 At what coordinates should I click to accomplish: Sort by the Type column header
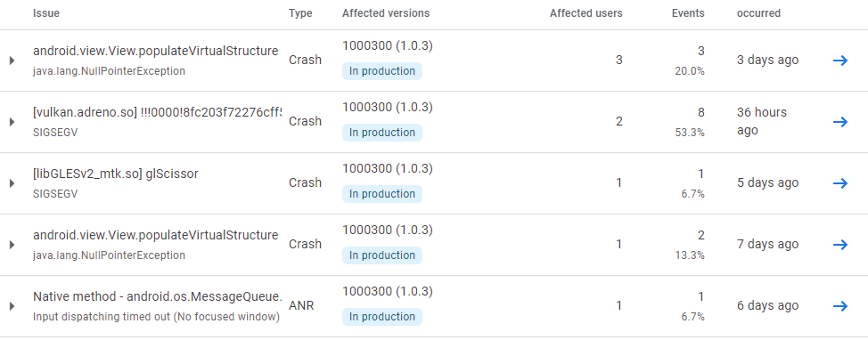300,13
